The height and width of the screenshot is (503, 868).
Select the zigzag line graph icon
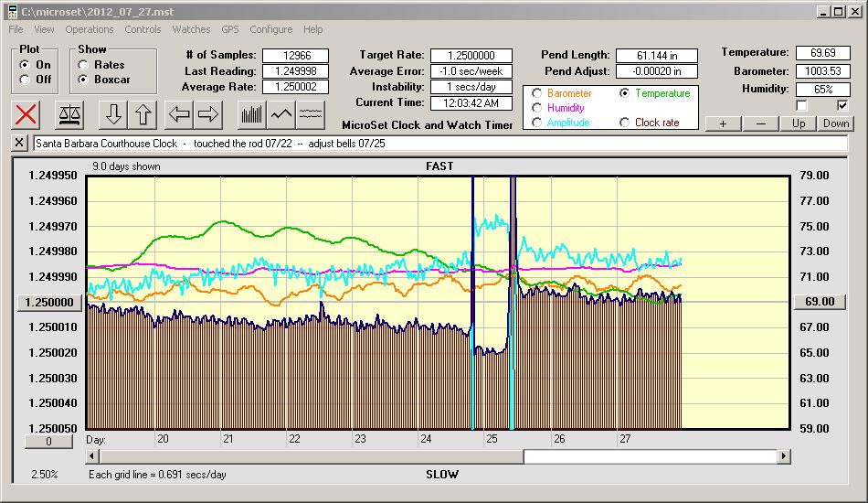281,114
